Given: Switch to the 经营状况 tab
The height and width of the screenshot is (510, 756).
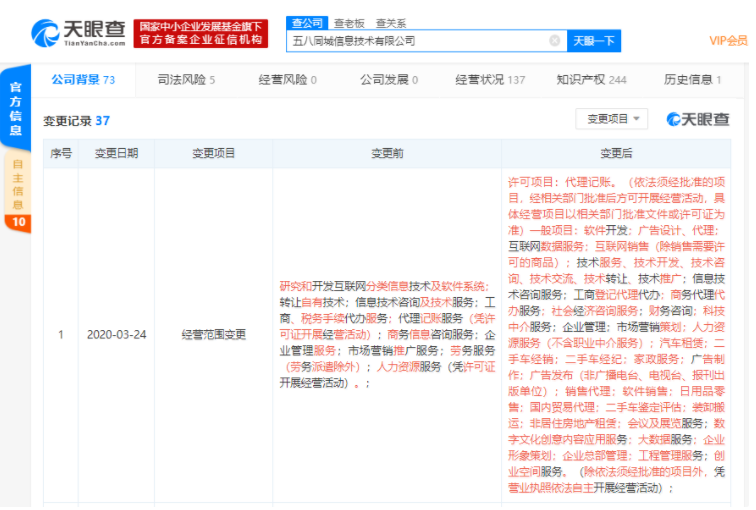Looking at the screenshot, I should click(490, 80).
